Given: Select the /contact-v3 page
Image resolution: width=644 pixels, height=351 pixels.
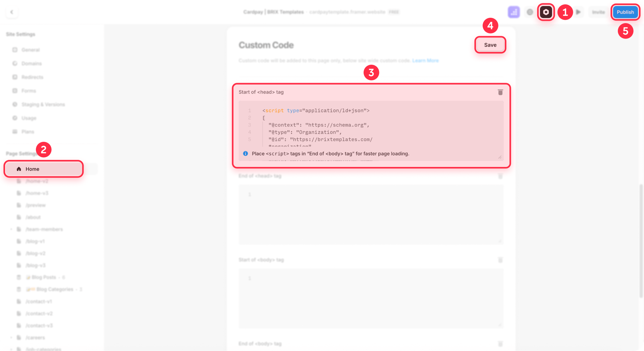Looking at the screenshot, I should [39, 326].
